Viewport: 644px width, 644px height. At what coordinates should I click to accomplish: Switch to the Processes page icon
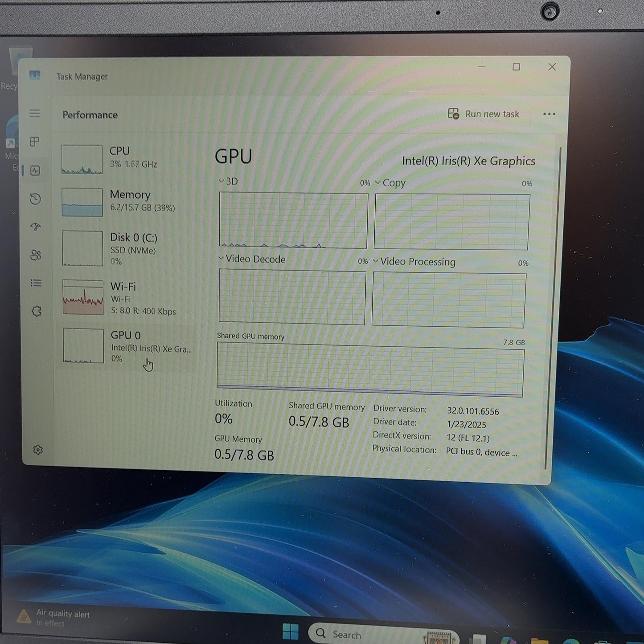pyautogui.click(x=35, y=142)
